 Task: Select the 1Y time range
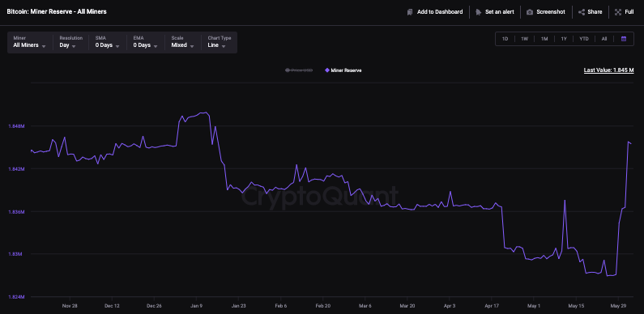pos(564,39)
